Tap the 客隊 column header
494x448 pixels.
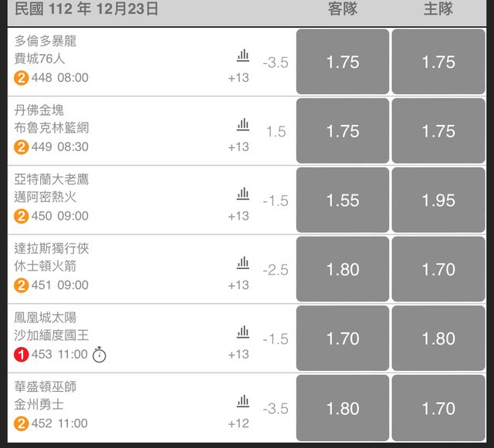(x=343, y=9)
